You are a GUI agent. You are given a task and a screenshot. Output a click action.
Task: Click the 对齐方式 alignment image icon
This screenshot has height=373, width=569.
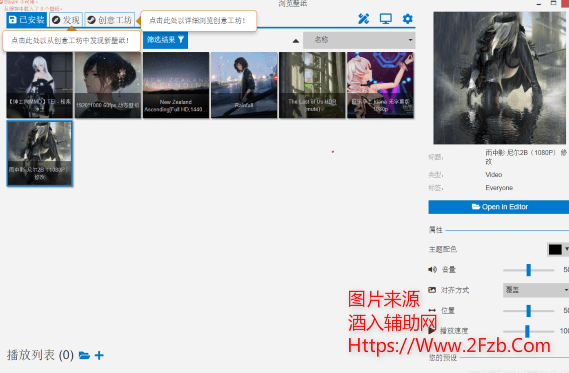click(x=432, y=290)
